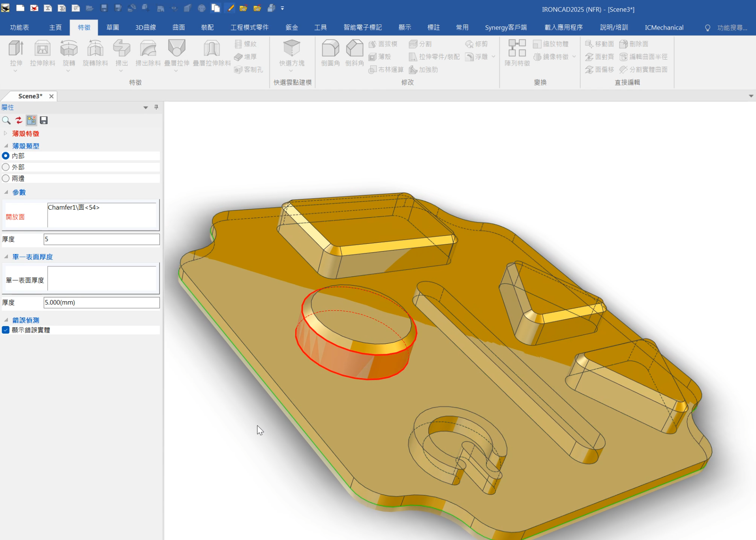Click the save icon in properties panel

(x=44, y=120)
